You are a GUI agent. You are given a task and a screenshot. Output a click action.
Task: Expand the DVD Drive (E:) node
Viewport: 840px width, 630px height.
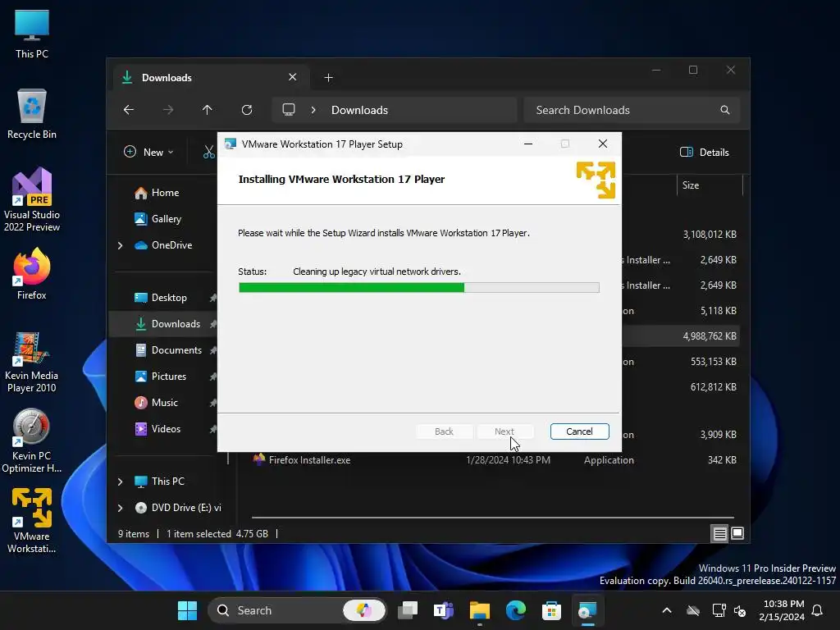120,508
